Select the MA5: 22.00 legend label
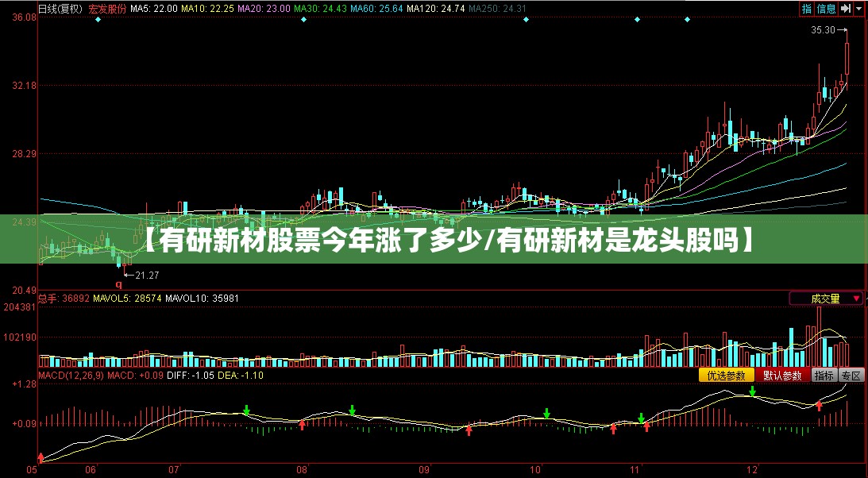 pyautogui.click(x=154, y=9)
